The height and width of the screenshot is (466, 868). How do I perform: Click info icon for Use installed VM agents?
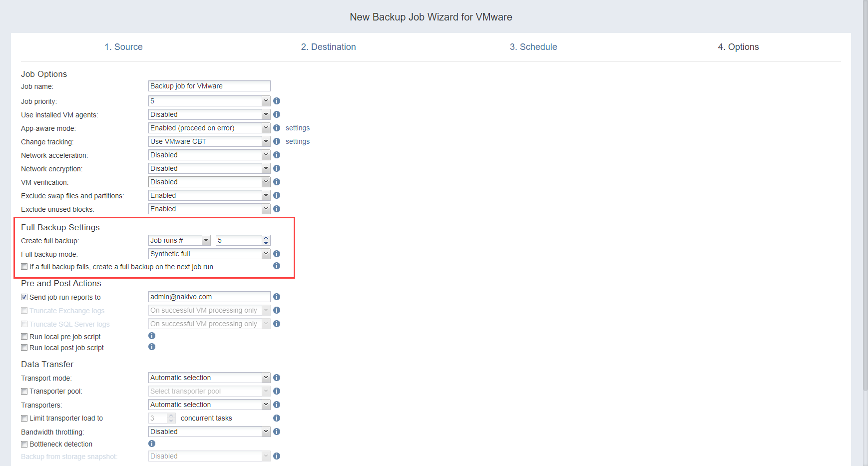[x=277, y=114]
